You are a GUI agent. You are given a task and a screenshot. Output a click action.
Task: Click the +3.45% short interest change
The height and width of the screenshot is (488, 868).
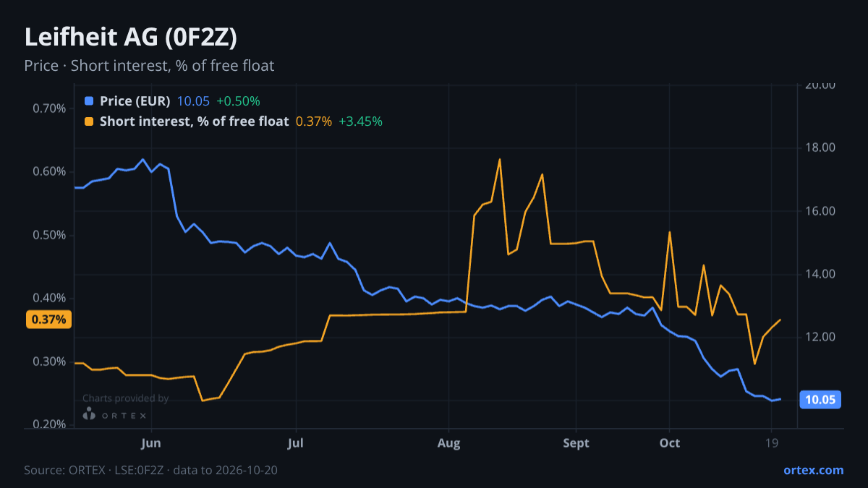(360, 121)
